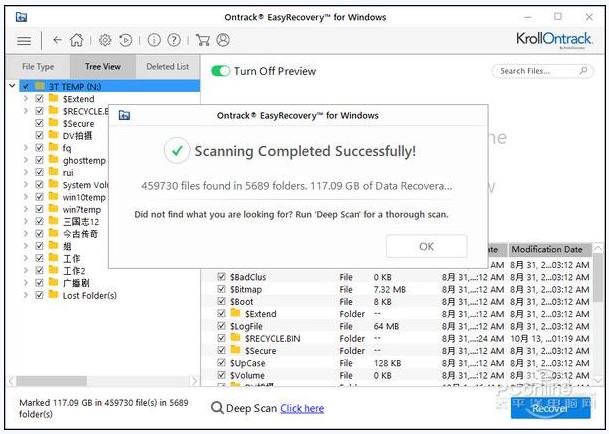609x434 pixels.
Task: Expand the 三国志12 tree folder
Action: pyautogui.click(x=26, y=221)
